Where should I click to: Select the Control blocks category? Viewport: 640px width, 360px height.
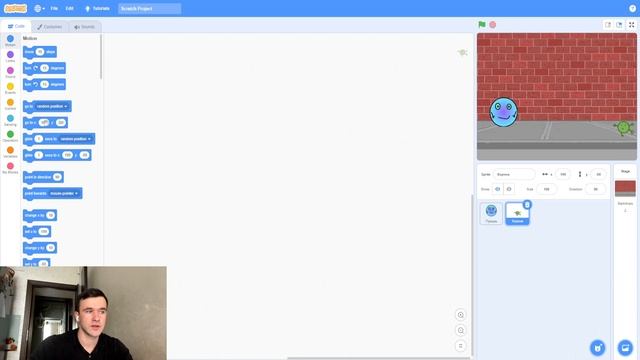pos(10,104)
